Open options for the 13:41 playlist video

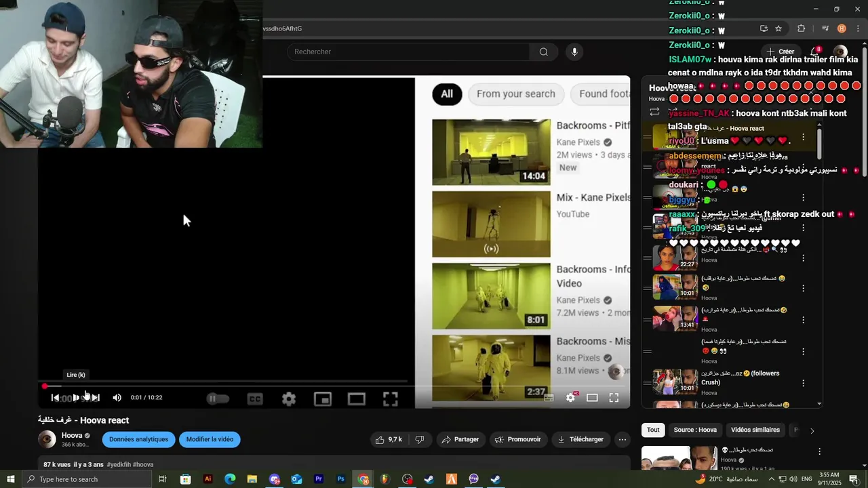tap(803, 319)
